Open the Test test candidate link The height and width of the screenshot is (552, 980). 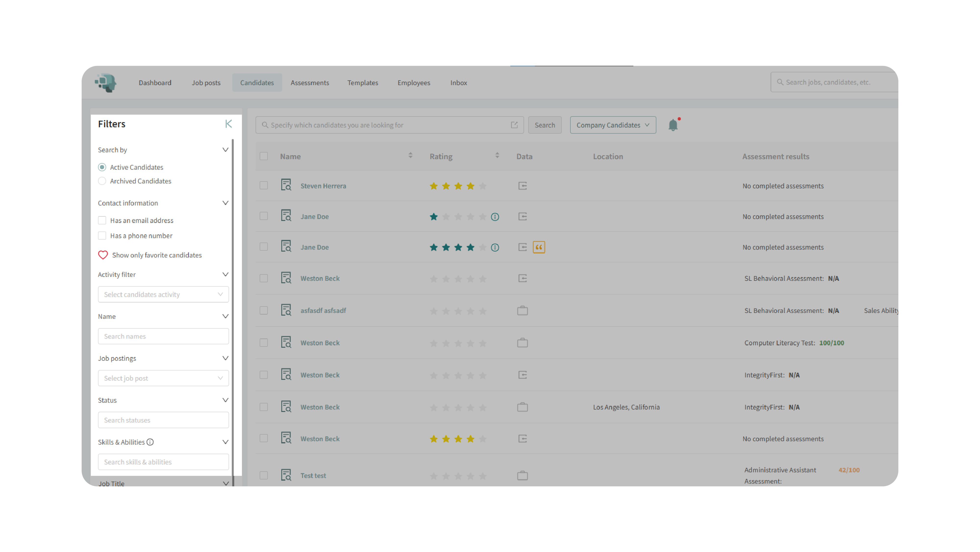point(313,475)
